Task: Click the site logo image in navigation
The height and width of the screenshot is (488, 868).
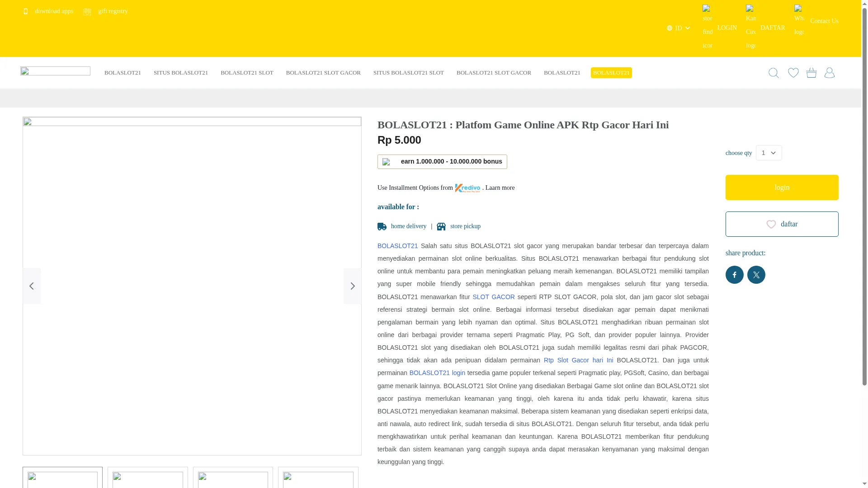Action: coord(55,71)
